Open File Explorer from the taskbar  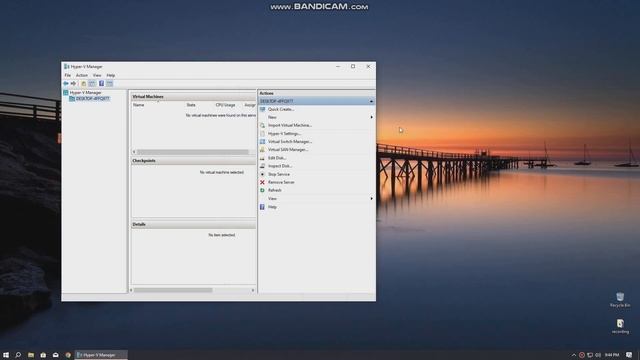[x=31, y=355]
